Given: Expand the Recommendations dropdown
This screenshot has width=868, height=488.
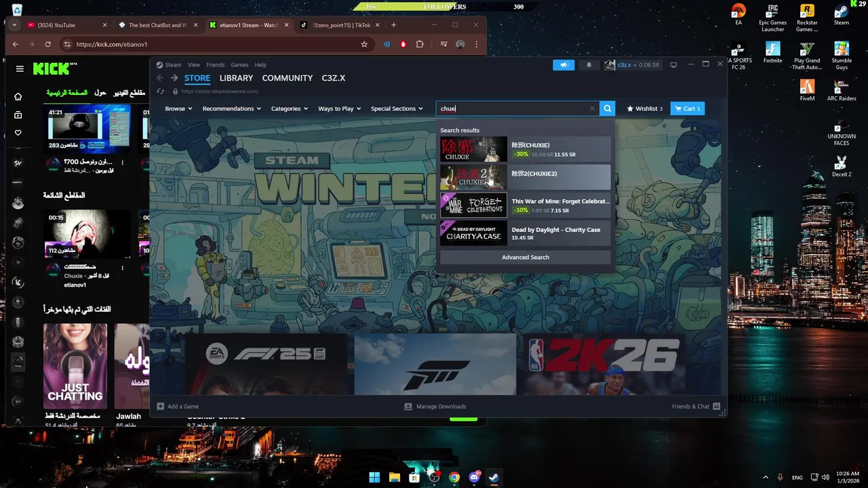Looking at the screenshot, I should coord(231,108).
